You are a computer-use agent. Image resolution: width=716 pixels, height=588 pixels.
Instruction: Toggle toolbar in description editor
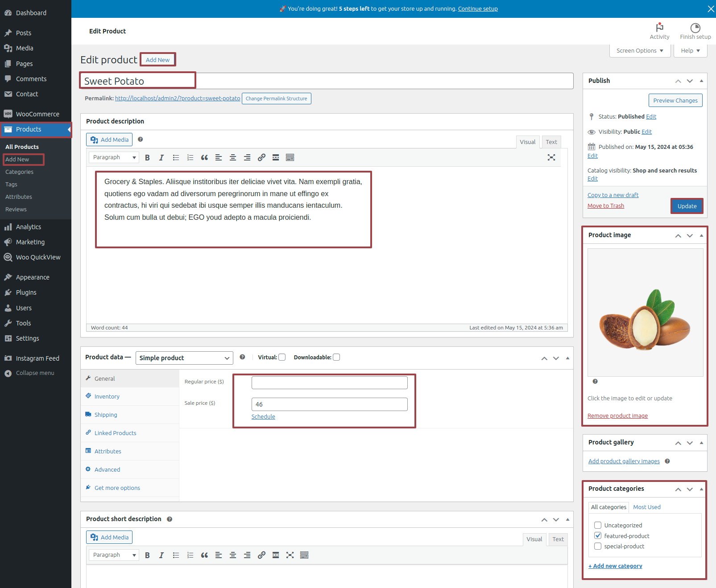290,157
